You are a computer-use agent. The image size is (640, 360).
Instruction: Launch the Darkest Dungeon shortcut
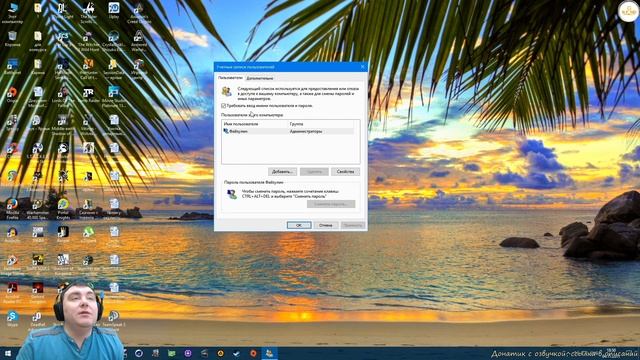(38, 294)
